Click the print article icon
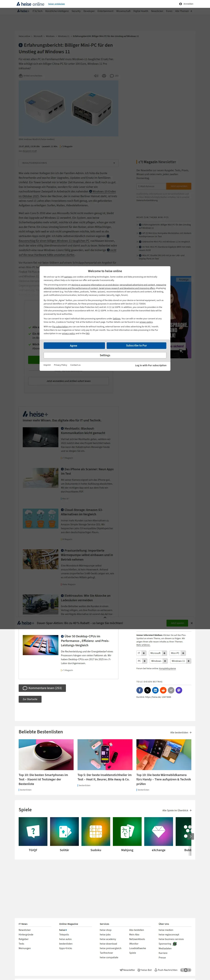210x980 pixels. (104, 76)
